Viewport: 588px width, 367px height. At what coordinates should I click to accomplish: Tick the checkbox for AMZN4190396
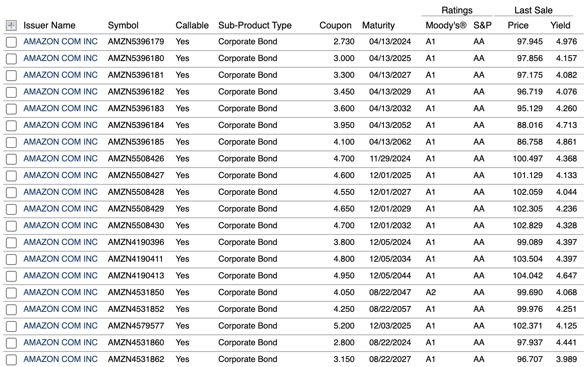point(11,242)
